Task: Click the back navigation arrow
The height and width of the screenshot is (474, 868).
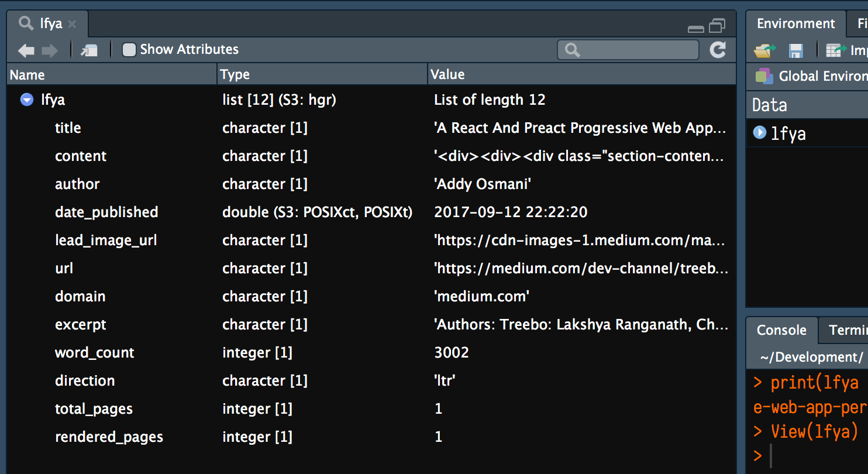Action: [26, 51]
